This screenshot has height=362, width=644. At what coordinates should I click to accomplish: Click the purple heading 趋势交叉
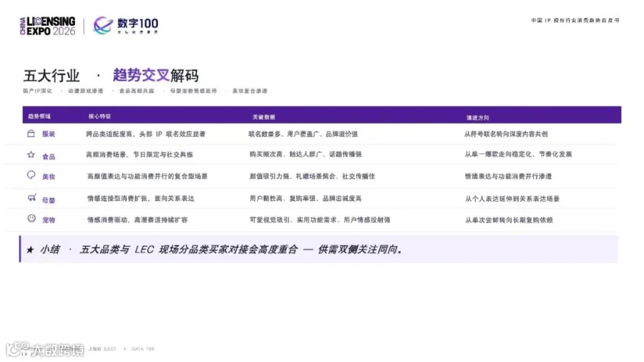[141, 75]
